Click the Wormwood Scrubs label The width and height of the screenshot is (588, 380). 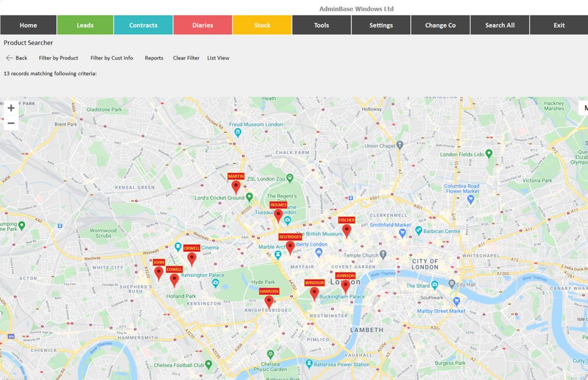[x=103, y=233]
